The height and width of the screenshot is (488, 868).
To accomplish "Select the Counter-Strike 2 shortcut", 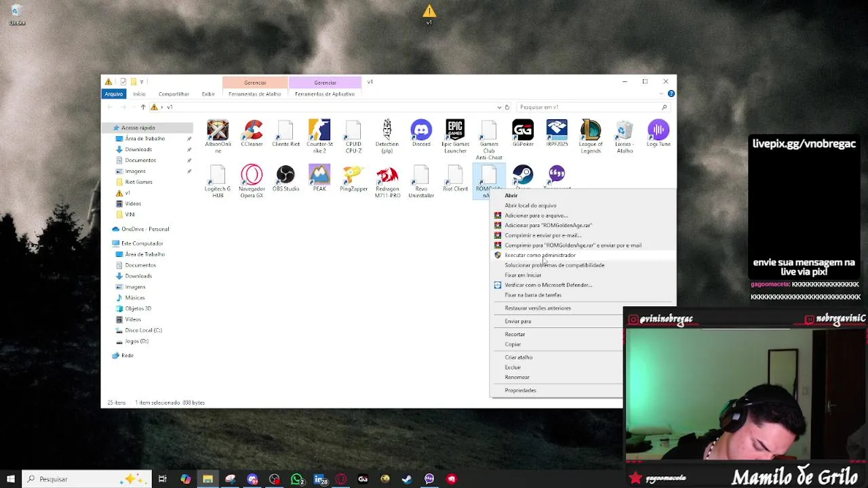I will point(319,136).
